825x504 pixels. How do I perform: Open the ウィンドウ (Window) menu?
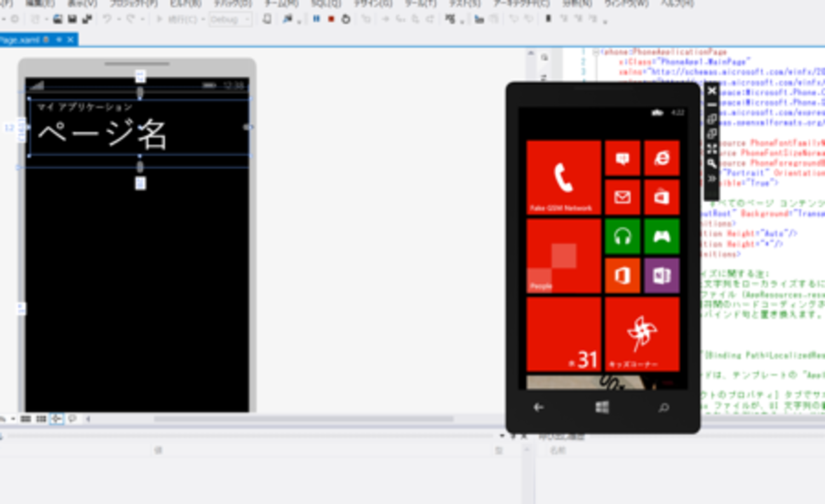(626, 4)
